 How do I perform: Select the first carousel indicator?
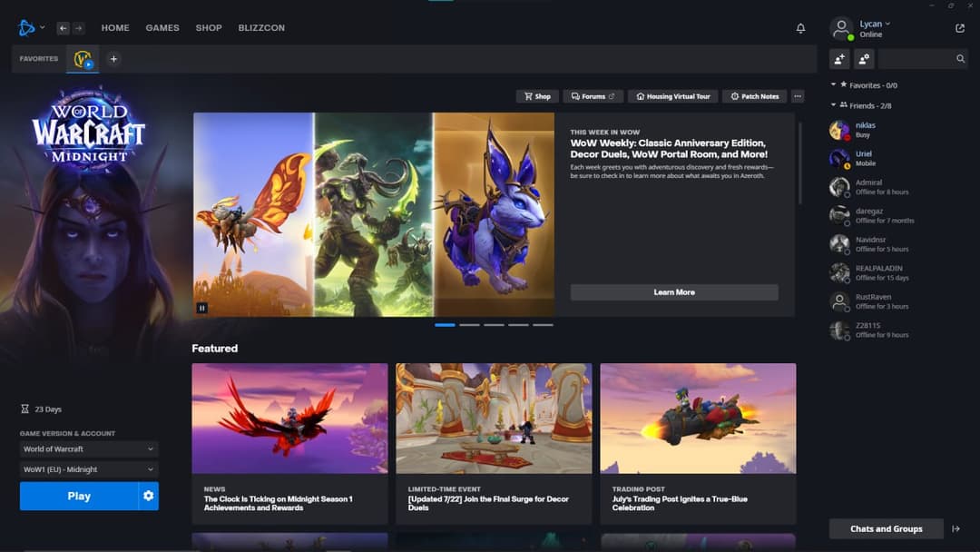click(445, 325)
